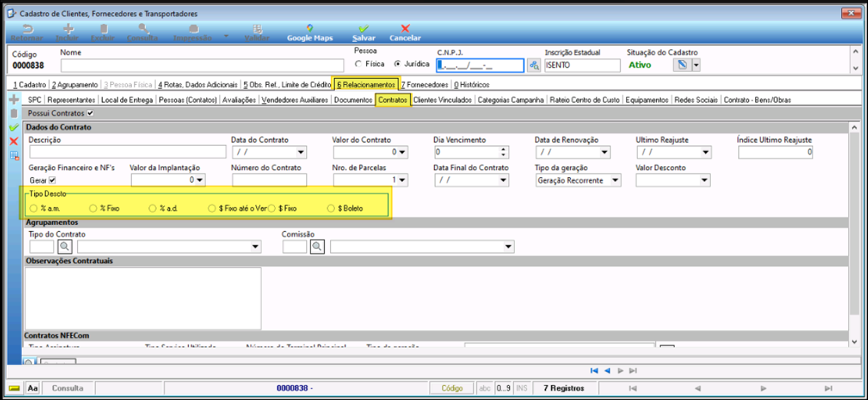Open the Redes Sociais sub-tab
The width and height of the screenshot is (868, 400).
coord(696,100)
